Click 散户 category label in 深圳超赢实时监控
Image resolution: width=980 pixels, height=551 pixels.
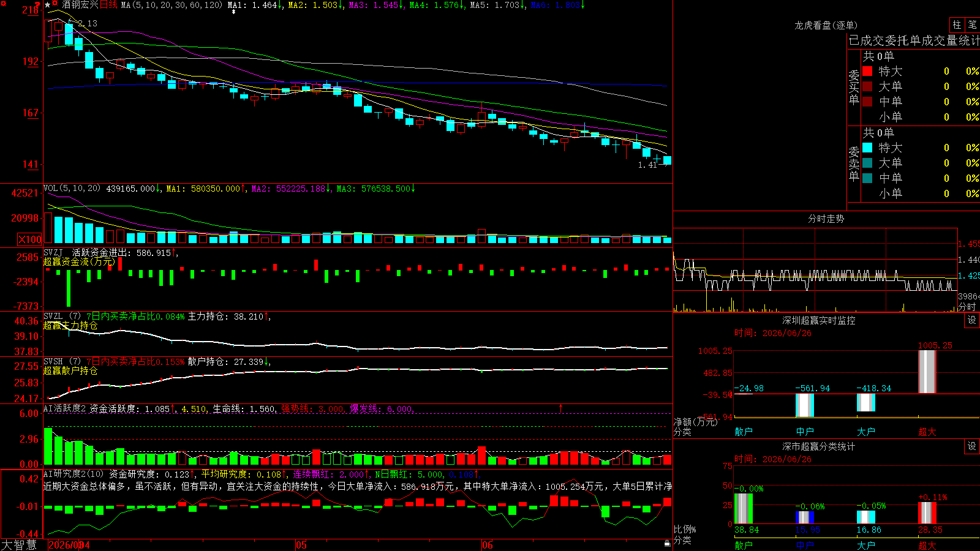[744, 432]
